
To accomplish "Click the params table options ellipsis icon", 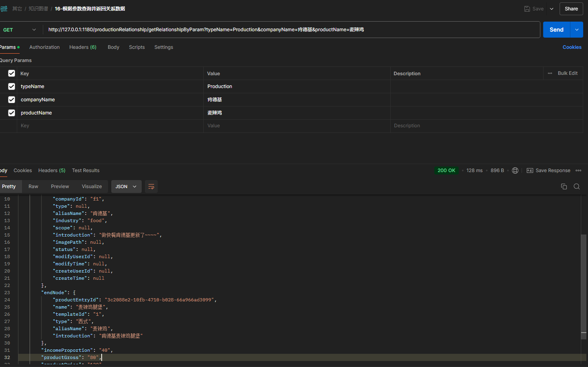I will coord(550,73).
